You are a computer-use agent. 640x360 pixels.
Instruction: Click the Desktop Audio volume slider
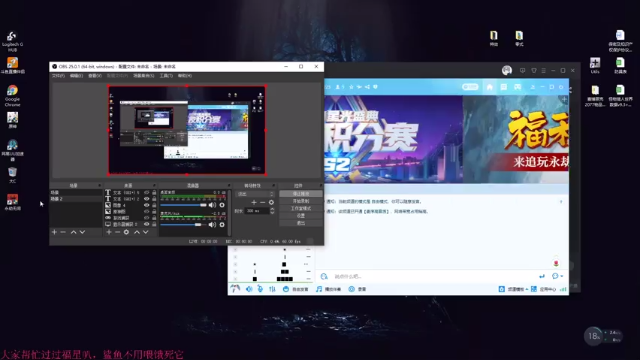[183, 205]
